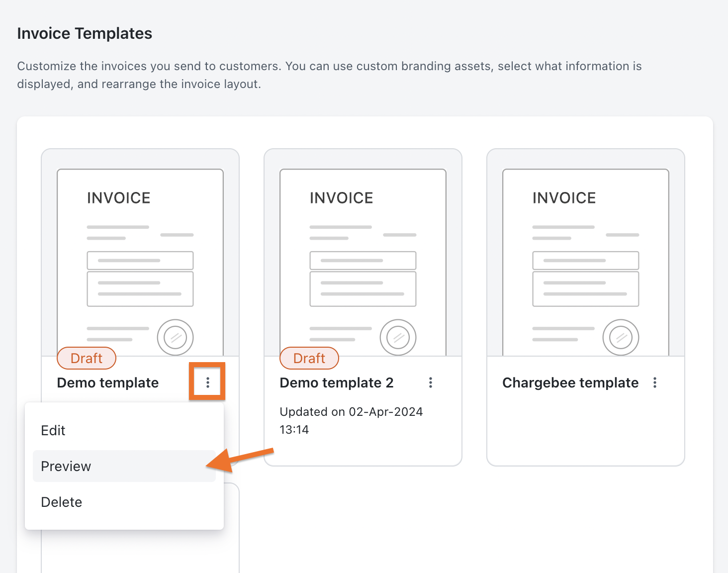728x573 pixels.
Task: Choose Edit from the context menu
Action: (53, 430)
